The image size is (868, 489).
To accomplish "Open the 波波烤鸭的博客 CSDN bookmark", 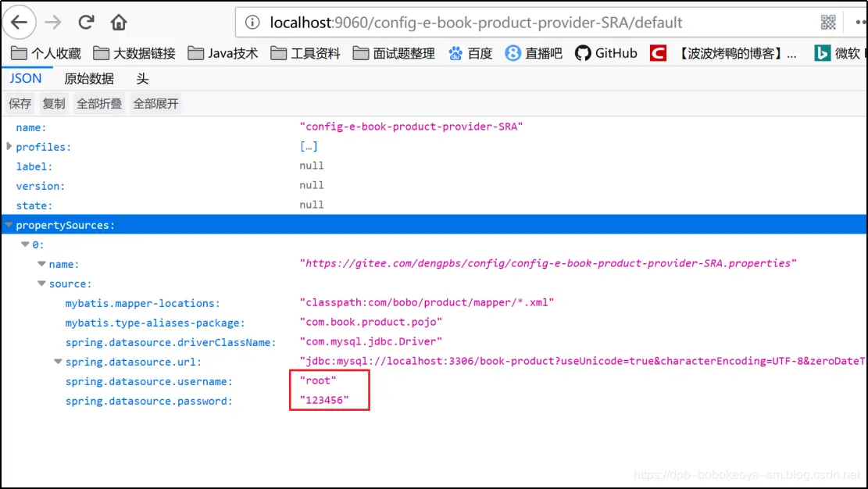I will (723, 53).
